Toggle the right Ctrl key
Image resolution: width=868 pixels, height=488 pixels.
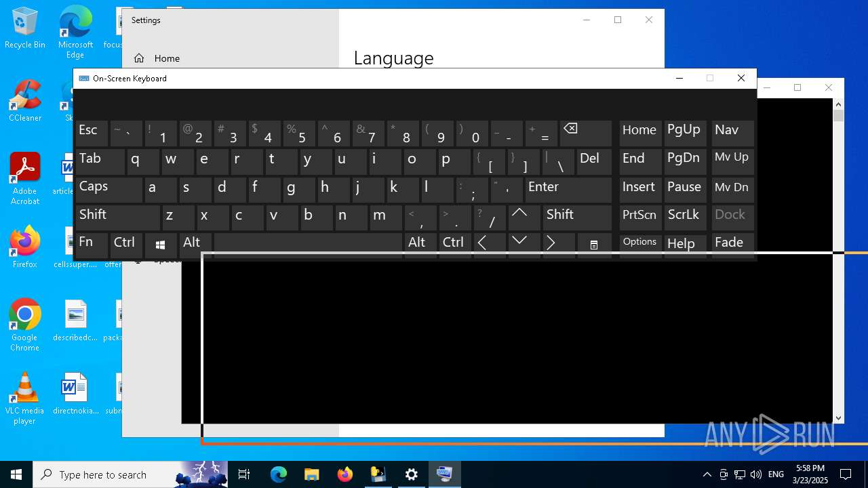[x=454, y=245]
